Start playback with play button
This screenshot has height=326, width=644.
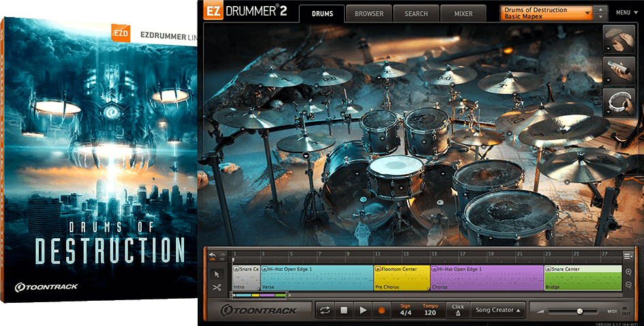tap(363, 310)
